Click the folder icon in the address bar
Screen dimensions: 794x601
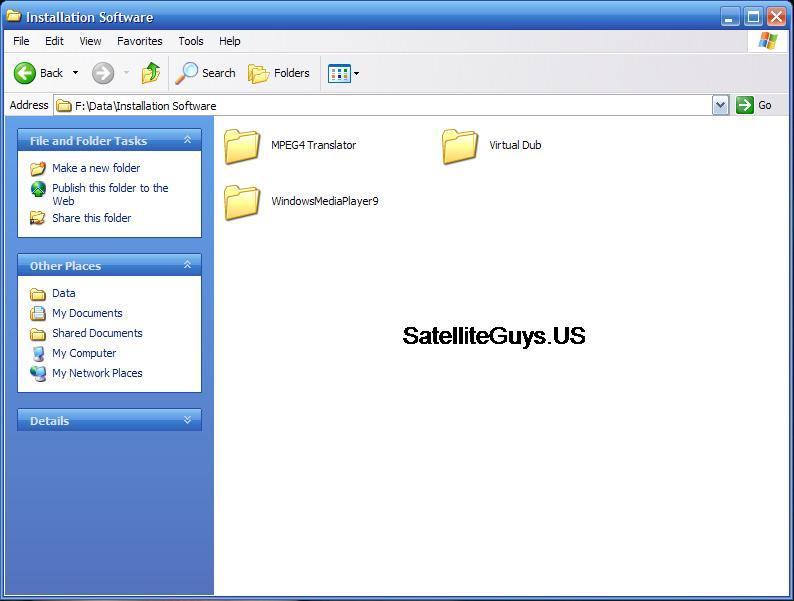64,105
